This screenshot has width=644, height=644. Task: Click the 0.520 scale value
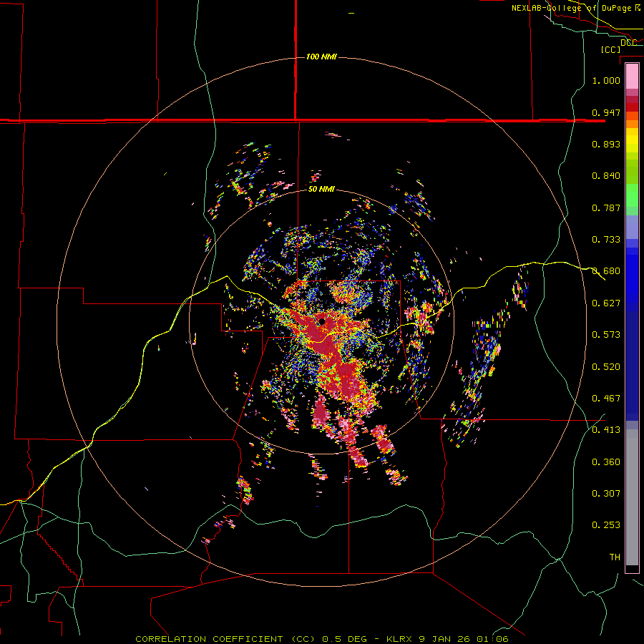pyautogui.click(x=606, y=367)
